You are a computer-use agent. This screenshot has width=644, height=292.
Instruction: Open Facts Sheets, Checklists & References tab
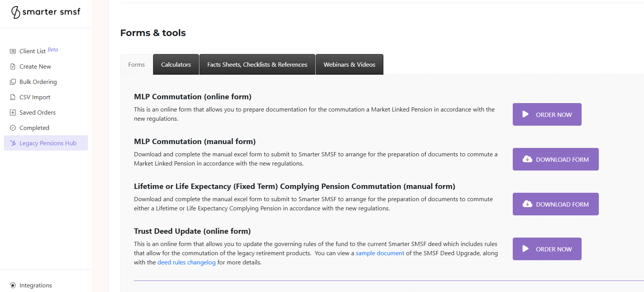(x=257, y=64)
